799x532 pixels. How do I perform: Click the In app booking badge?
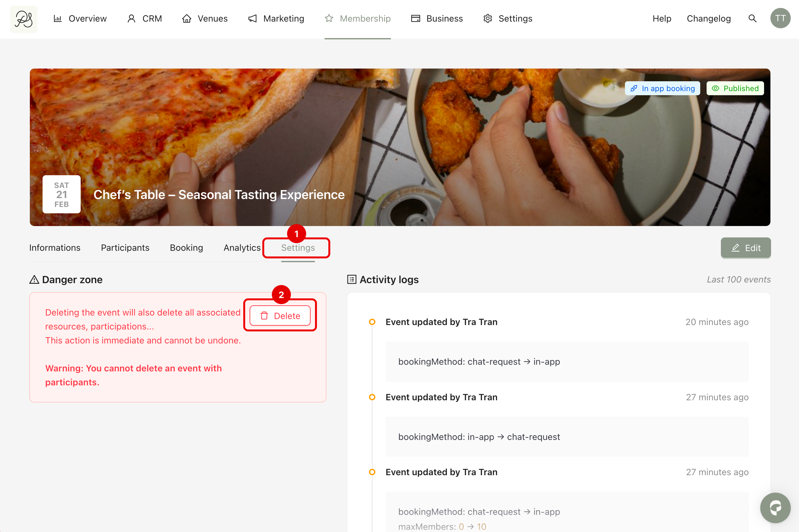[662, 88]
